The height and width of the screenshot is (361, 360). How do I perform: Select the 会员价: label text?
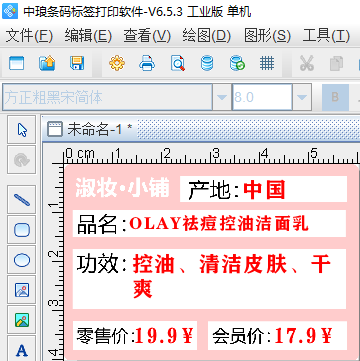242,336
